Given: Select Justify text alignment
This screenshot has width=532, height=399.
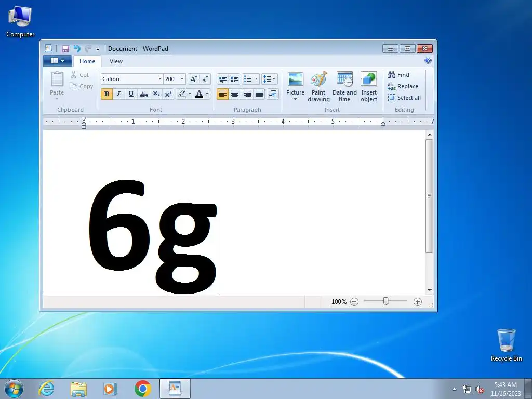Looking at the screenshot, I should (x=259, y=94).
